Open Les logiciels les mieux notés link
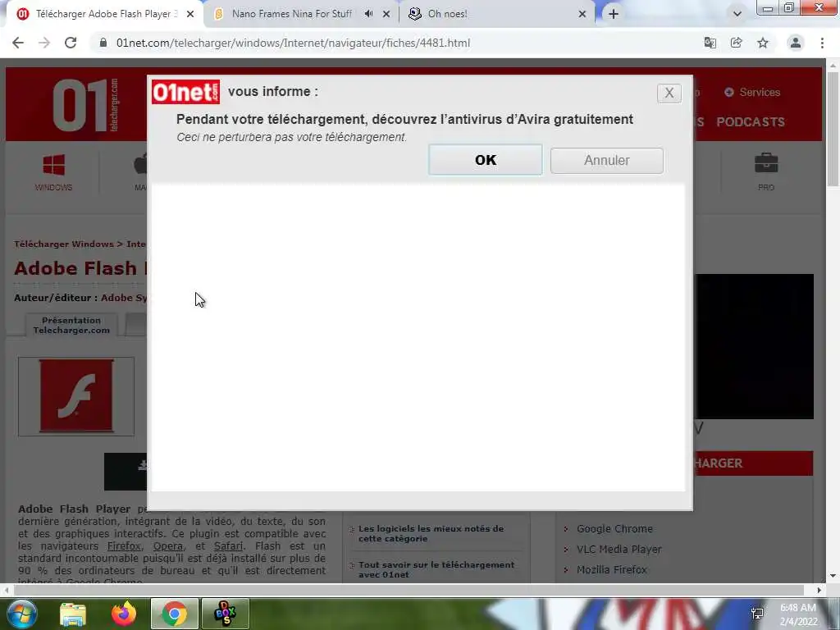This screenshot has width=840, height=630. pyautogui.click(x=431, y=533)
